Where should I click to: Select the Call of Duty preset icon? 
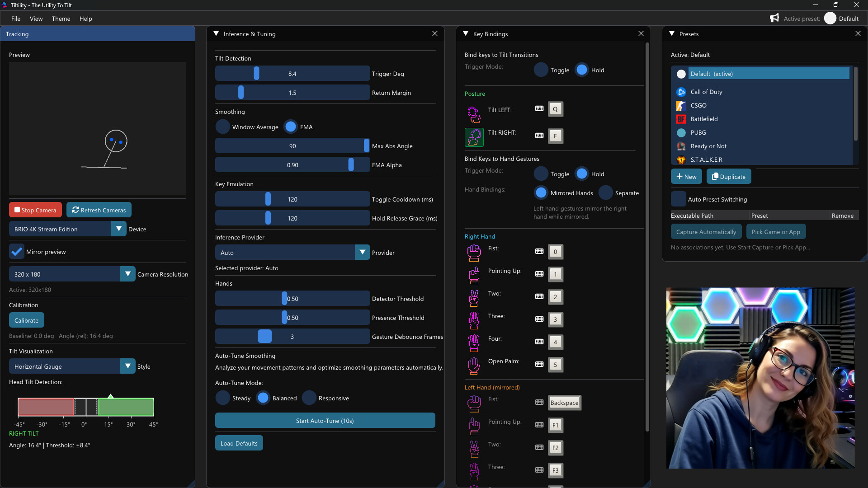[681, 92]
